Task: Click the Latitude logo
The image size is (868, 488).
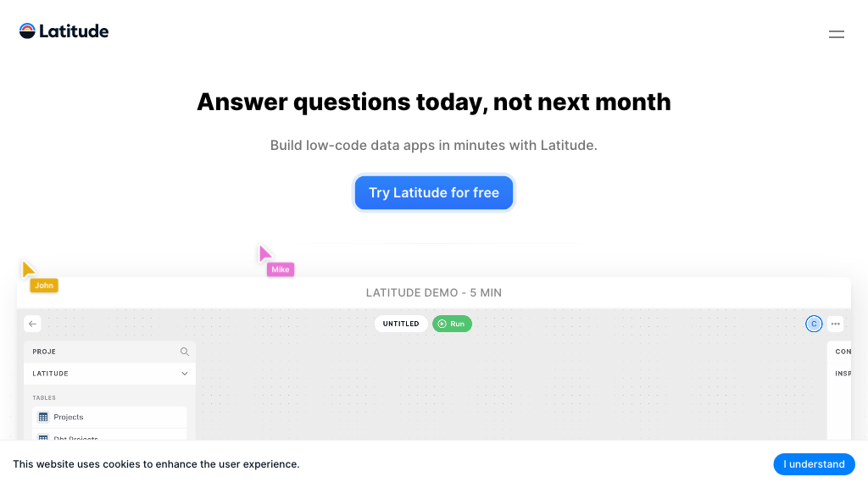Action: point(64,30)
